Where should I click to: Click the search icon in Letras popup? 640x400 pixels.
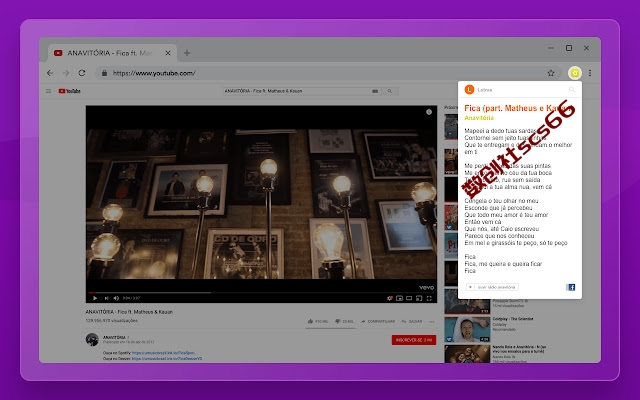tap(572, 89)
